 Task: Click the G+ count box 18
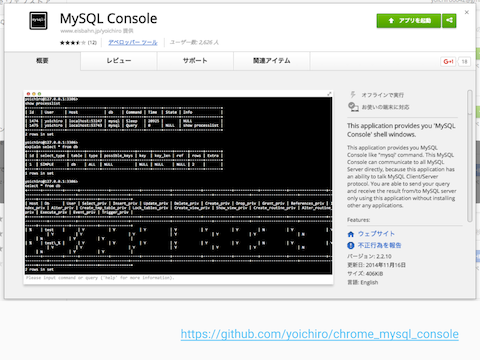pos(464,61)
